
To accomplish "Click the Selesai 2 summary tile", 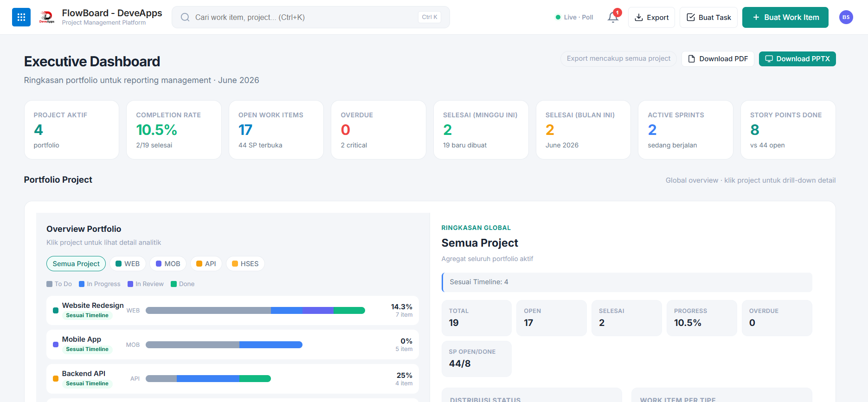I will 627,318.
